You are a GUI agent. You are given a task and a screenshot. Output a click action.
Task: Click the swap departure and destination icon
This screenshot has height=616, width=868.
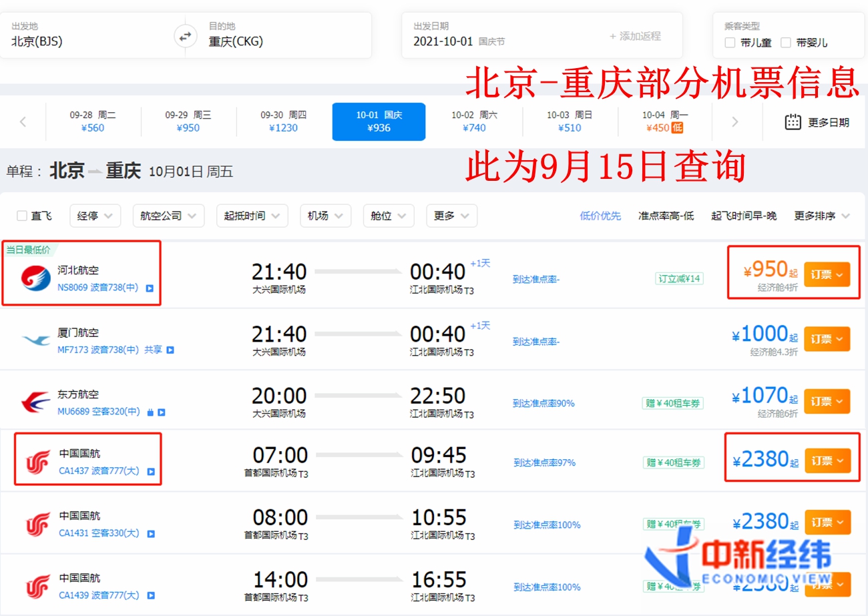click(x=186, y=35)
